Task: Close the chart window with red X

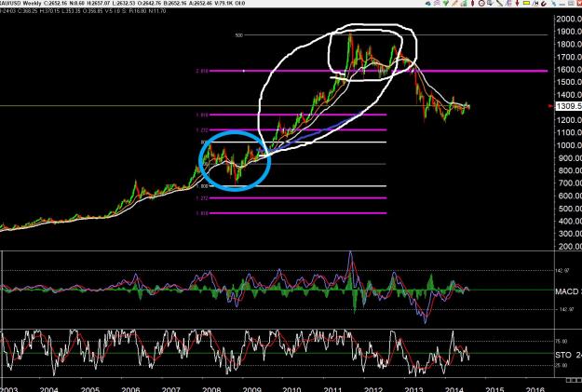Action: pyautogui.click(x=578, y=4)
